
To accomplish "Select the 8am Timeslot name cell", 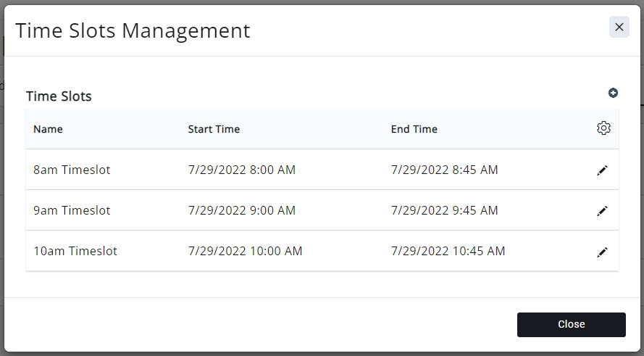I will (72, 170).
